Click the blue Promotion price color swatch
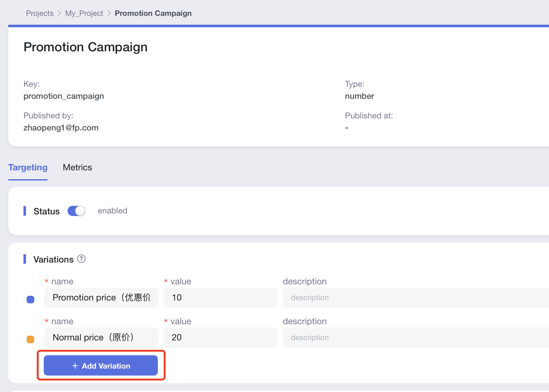The image size is (549, 392). (30, 299)
